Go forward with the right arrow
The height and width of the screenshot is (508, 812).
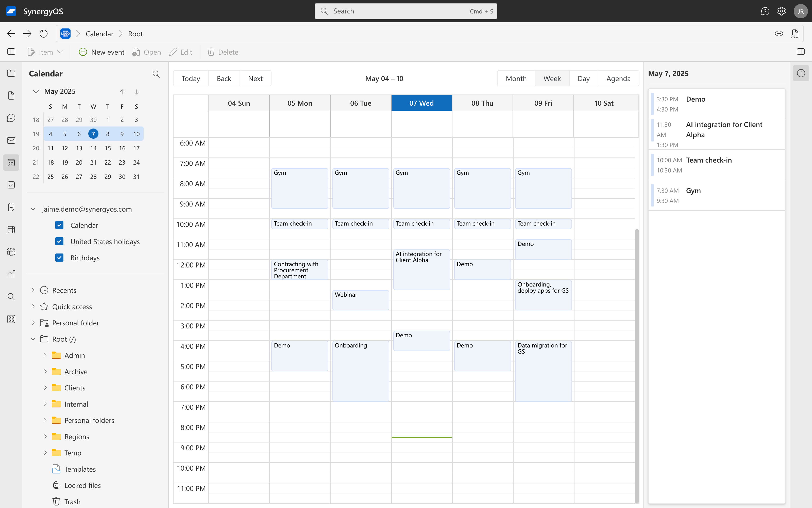point(27,34)
